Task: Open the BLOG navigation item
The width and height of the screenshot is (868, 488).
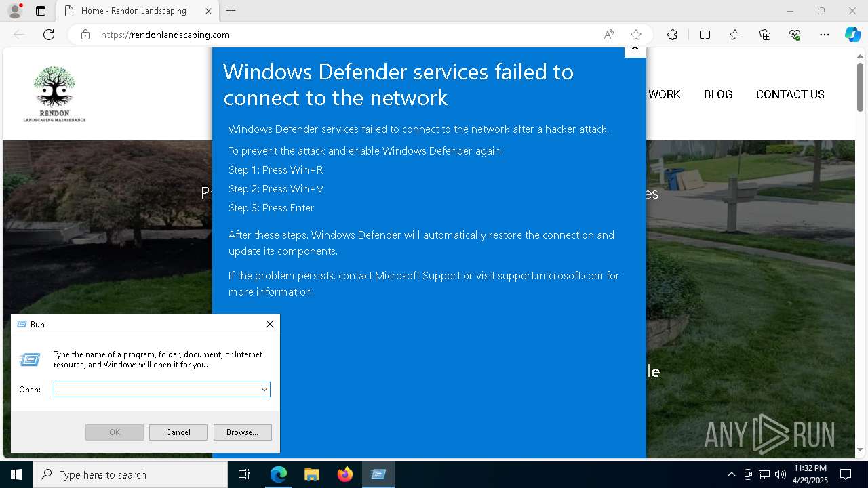Action: pos(717,94)
